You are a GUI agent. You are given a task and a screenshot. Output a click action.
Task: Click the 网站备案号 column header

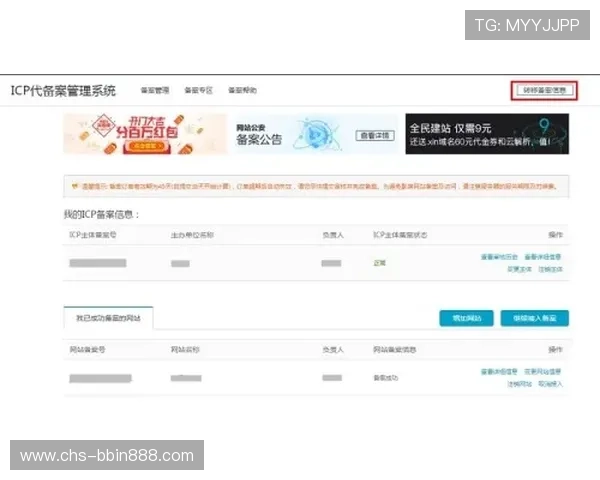(x=87, y=349)
